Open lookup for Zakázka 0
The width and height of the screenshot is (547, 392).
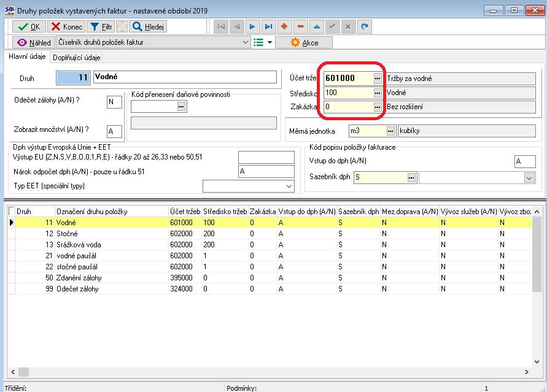tap(378, 107)
